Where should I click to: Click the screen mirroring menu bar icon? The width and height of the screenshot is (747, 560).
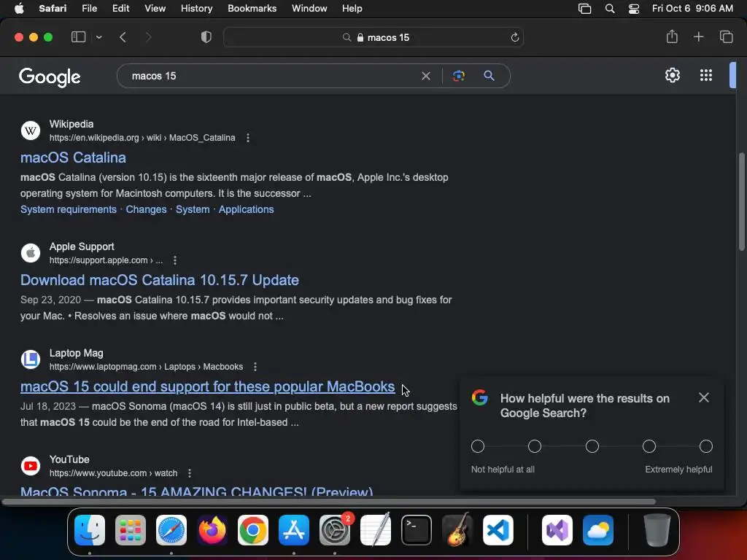click(x=584, y=9)
